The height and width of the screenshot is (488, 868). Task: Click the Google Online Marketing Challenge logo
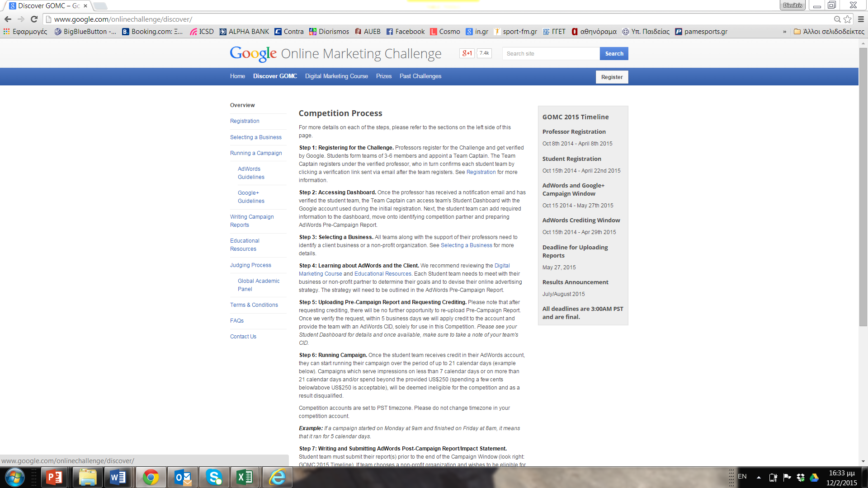click(335, 54)
